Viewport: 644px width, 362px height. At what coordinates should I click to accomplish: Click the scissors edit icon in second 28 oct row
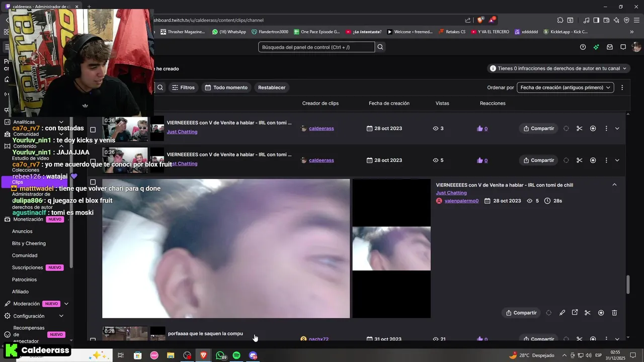(x=580, y=160)
